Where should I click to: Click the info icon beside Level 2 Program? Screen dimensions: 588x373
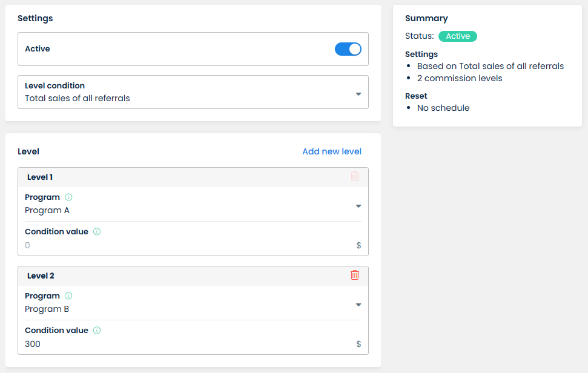tap(68, 296)
